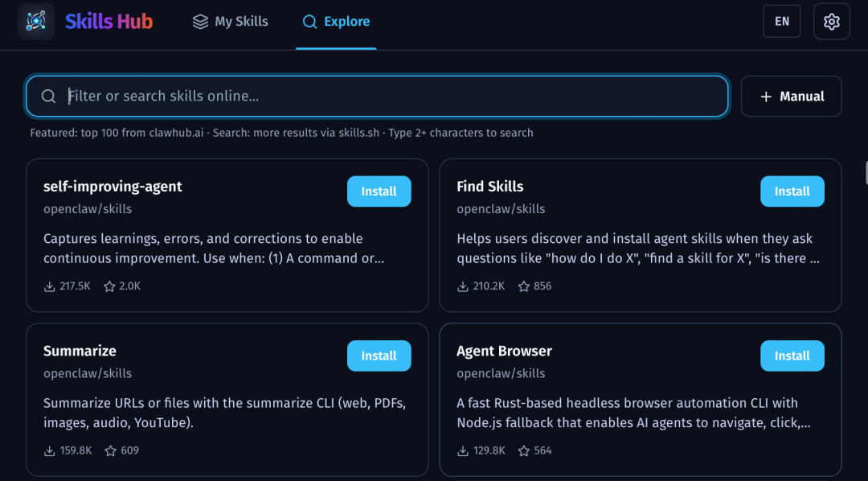Open the settings gear icon
Viewport: 868px width, 481px height.
point(831,22)
